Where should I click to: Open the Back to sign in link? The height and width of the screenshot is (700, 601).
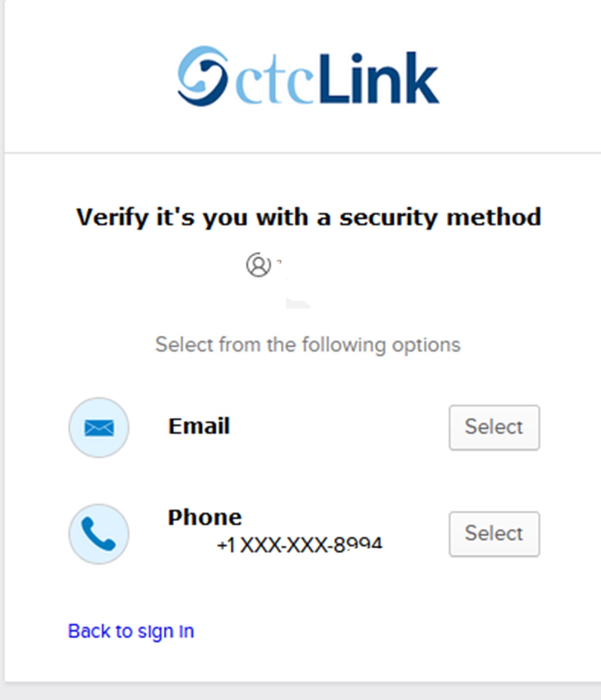pos(131,631)
